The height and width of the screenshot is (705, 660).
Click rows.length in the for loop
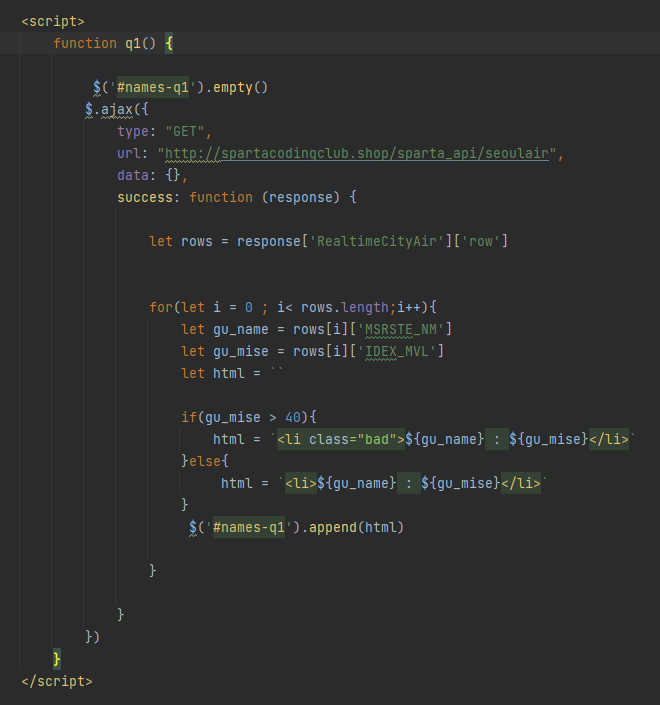[345, 307]
